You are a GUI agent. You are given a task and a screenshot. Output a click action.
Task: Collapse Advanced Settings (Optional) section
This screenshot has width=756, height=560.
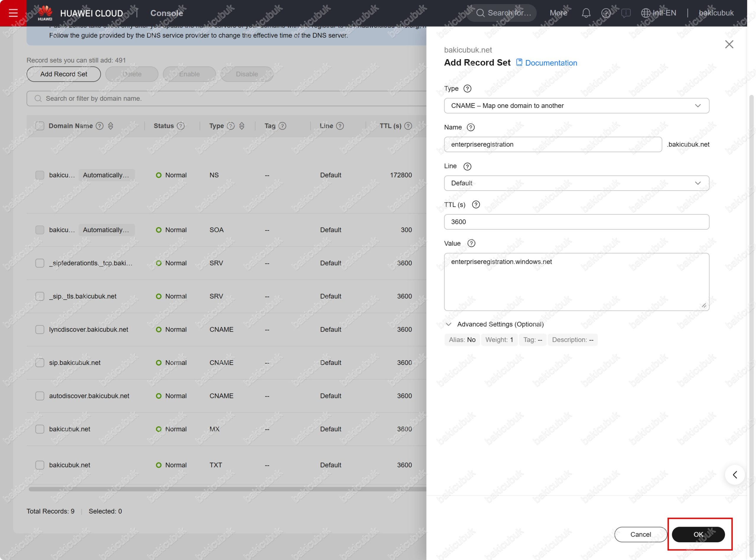(x=449, y=324)
